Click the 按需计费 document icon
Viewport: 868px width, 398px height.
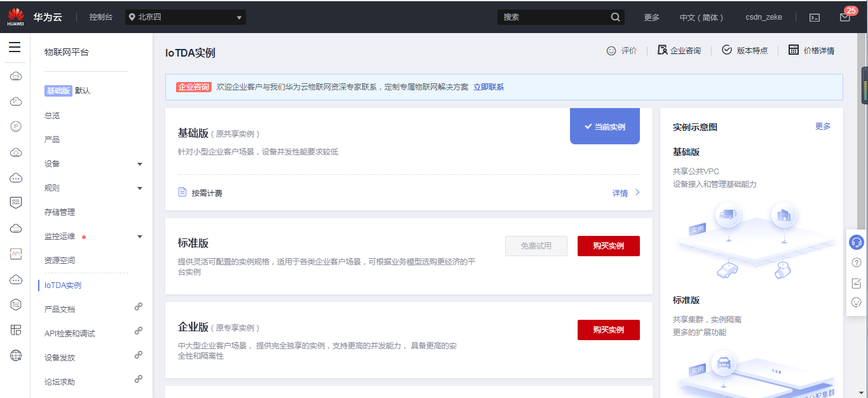click(x=182, y=192)
